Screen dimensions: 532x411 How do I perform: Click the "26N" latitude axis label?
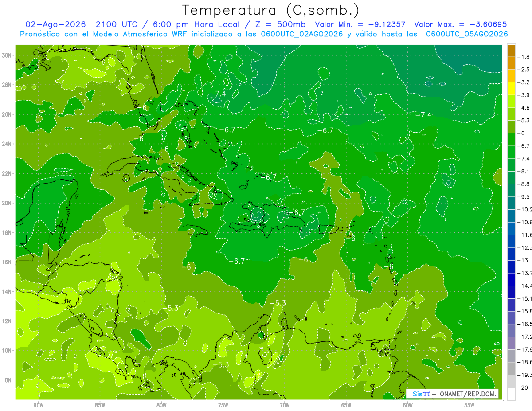tap(7, 114)
